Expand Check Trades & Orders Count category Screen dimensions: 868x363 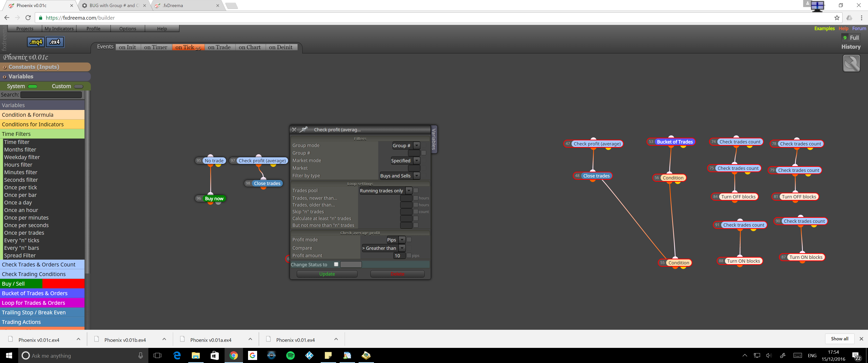[x=42, y=264]
